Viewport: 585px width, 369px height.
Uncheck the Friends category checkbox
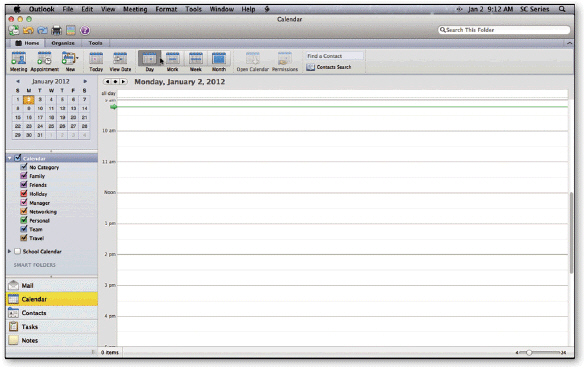(x=24, y=185)
